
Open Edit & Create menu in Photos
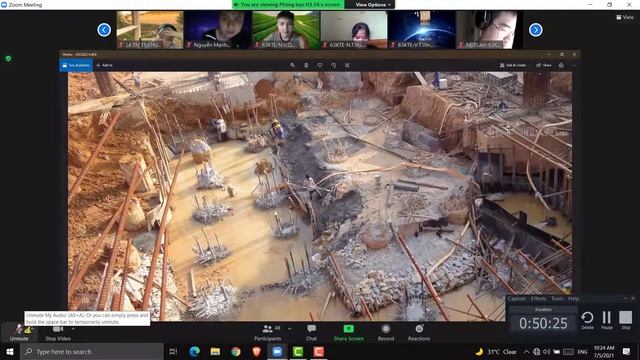tap(513, 65)
